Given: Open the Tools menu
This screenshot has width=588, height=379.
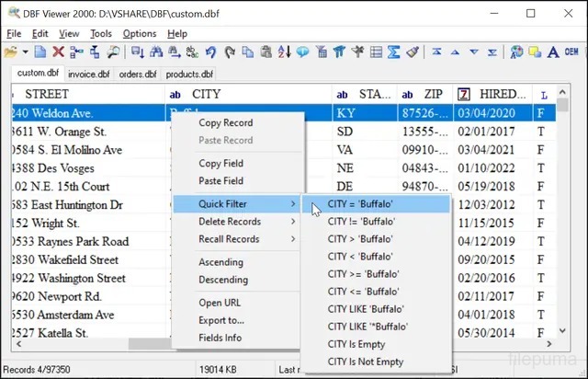Looking at the screenshot, I should coord(101,33).
